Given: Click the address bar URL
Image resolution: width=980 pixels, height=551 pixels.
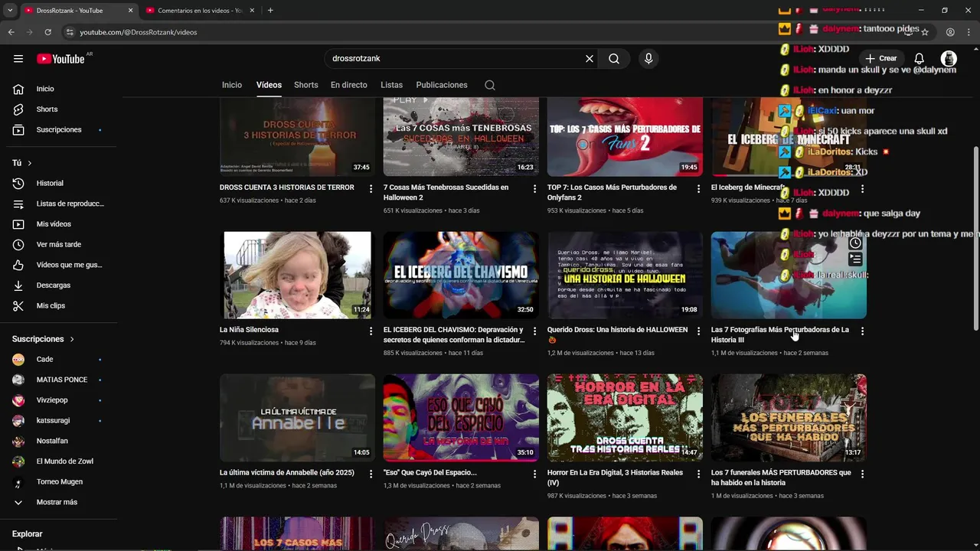Looking at the screenshot, I should click(x=139, y=32).
